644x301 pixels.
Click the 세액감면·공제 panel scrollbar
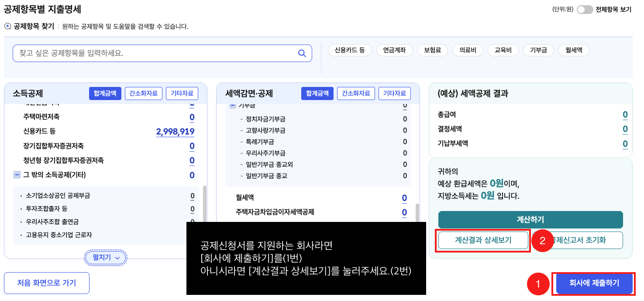(x=417, y=212)
